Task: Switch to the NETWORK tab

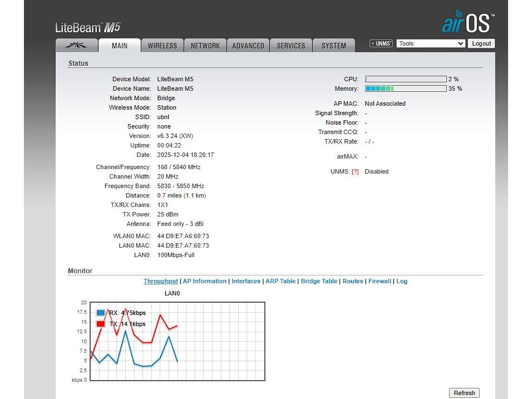Action: [x=205, y=46]
